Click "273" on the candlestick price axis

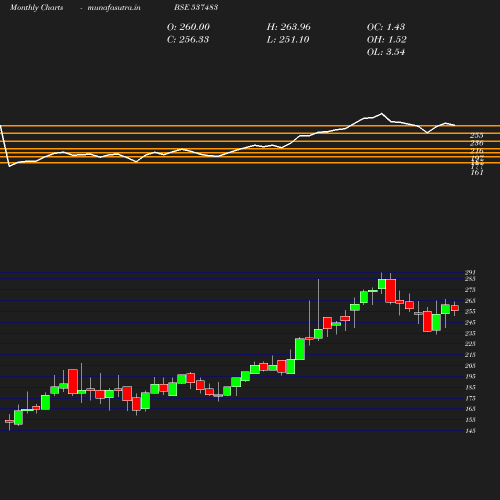470,290
